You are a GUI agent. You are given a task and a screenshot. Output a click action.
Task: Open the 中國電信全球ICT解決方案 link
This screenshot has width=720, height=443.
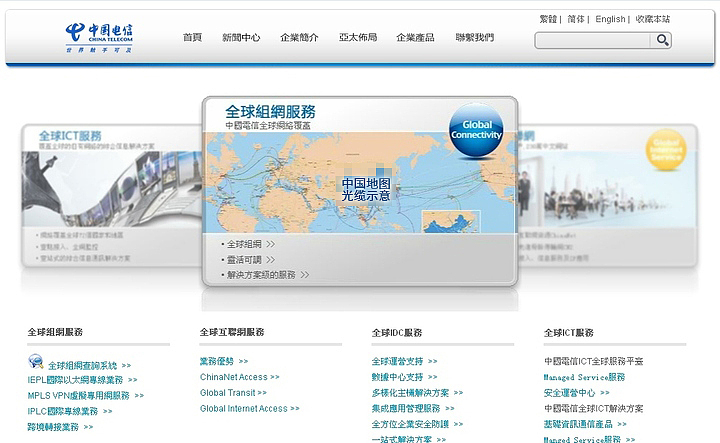(594, 408)
